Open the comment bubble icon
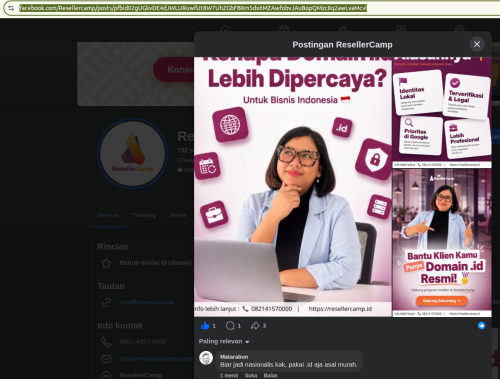This screenshot has height=379, width=500. (230, 326)
